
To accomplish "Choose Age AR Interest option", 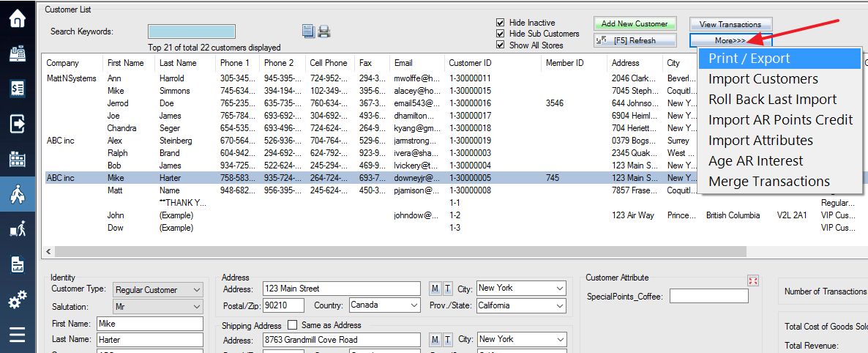I will pos(779,160).
